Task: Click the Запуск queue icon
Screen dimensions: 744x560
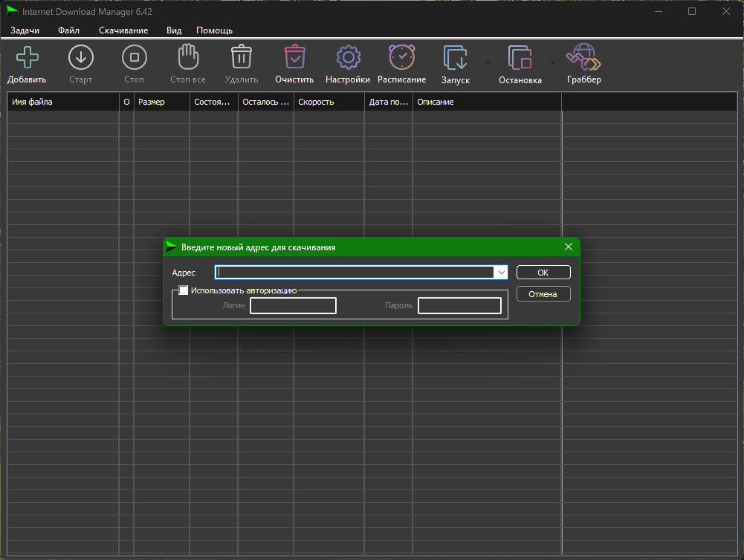Action: [x=456, y=58]
